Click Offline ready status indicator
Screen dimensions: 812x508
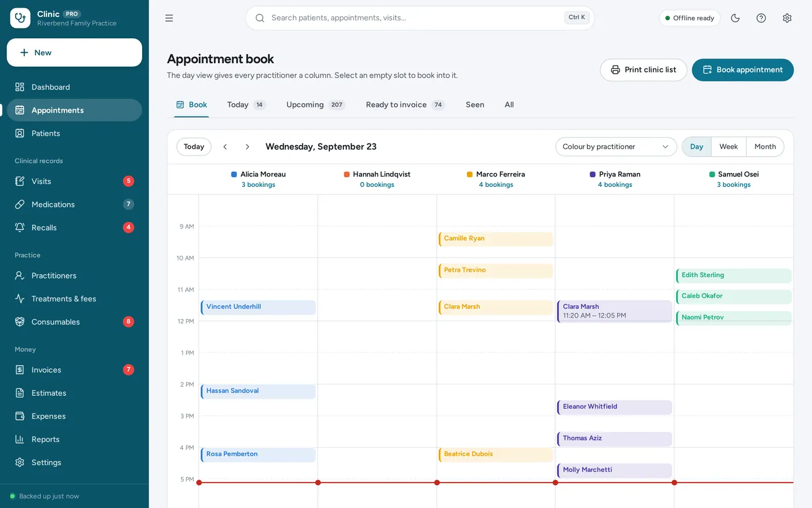(690, 18)
